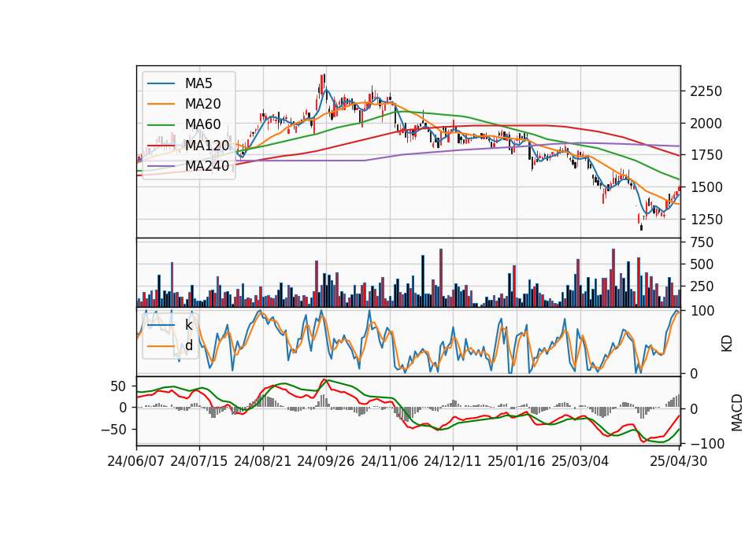Viewport: 756px width, 543px height.
Task: Click the 24/09/26 date label
Action: pyautogui.click(x=326, y=462)
